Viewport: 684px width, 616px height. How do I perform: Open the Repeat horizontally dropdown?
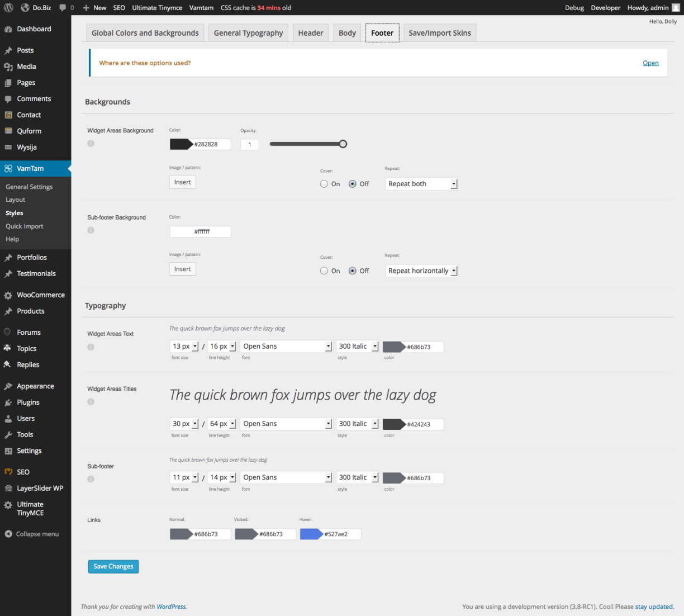point(421,271)
